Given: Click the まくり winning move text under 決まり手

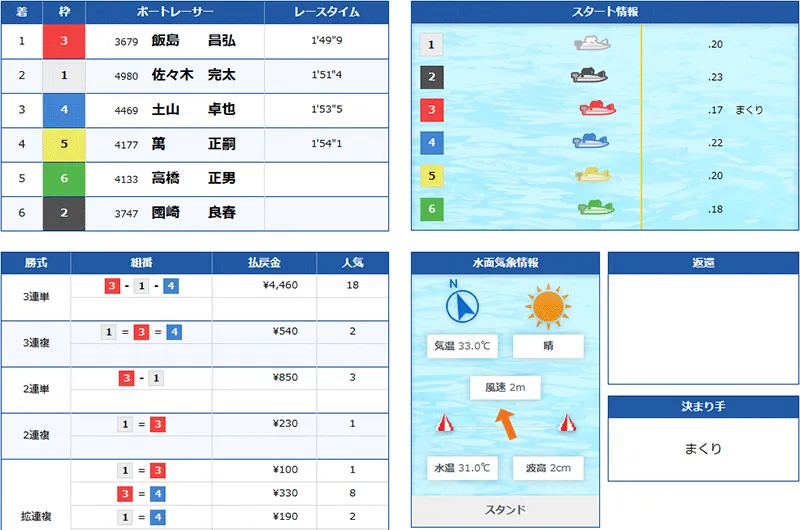Looking at the screenshot, I should click(703, 449).
